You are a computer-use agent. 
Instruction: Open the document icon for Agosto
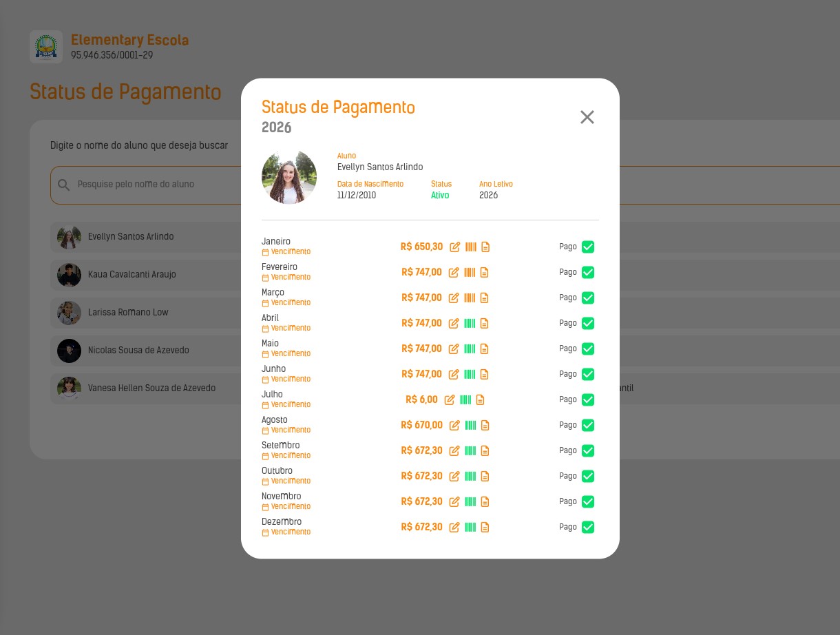click(485, 425)
